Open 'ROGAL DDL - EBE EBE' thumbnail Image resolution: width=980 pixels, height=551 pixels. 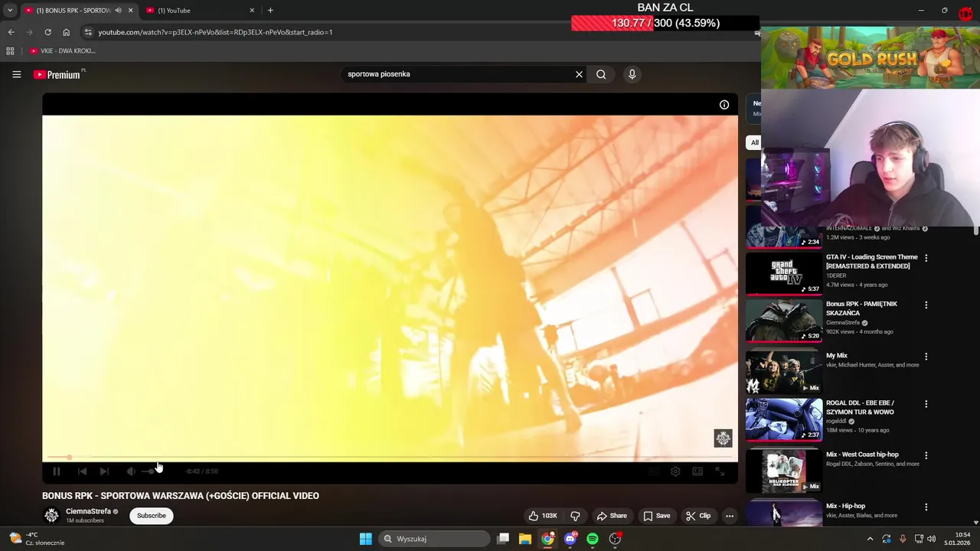(784, 419)
